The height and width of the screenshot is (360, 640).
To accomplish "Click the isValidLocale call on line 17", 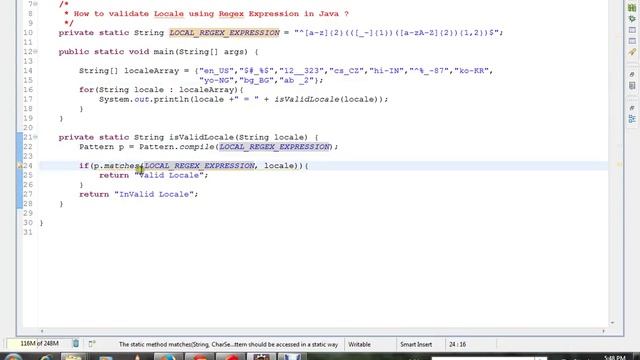I will (x=307, y=99).
